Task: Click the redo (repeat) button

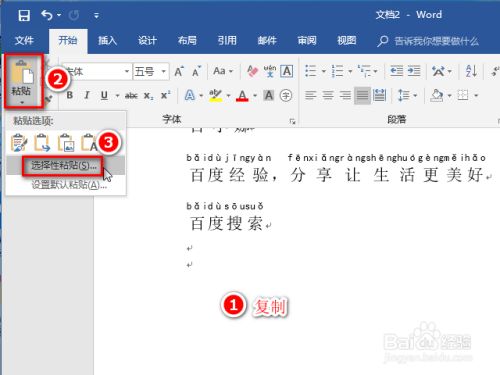Action: point(74,15)
